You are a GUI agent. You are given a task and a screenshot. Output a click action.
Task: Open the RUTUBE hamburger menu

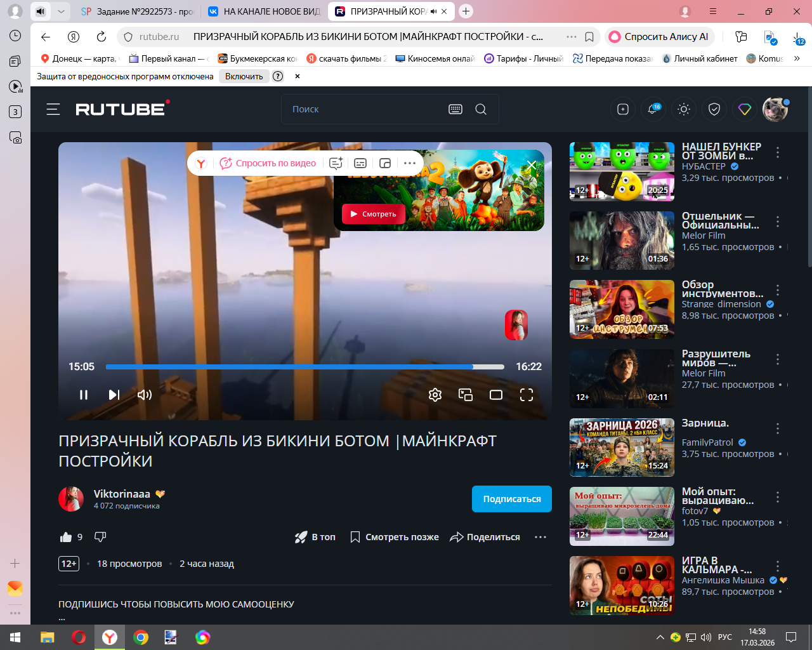pyautogui.click(x=53, y=109)
